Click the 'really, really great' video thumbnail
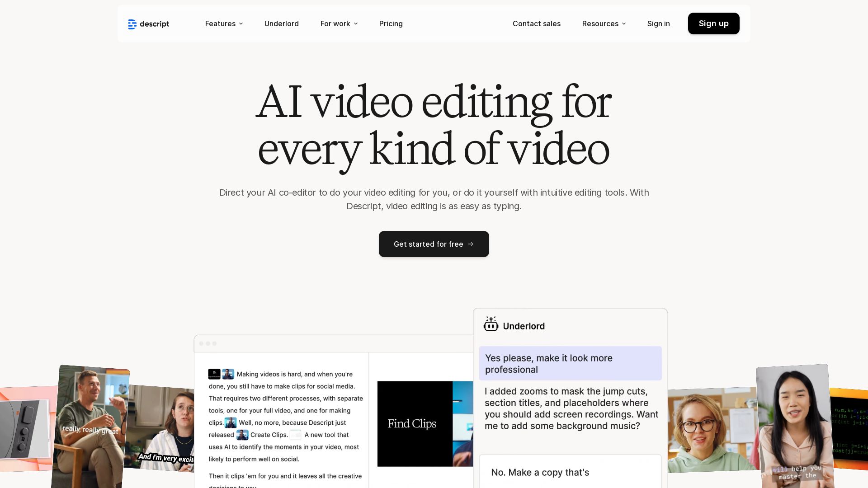Viewport: 868px width, 488px height. [x=90, y=425]
